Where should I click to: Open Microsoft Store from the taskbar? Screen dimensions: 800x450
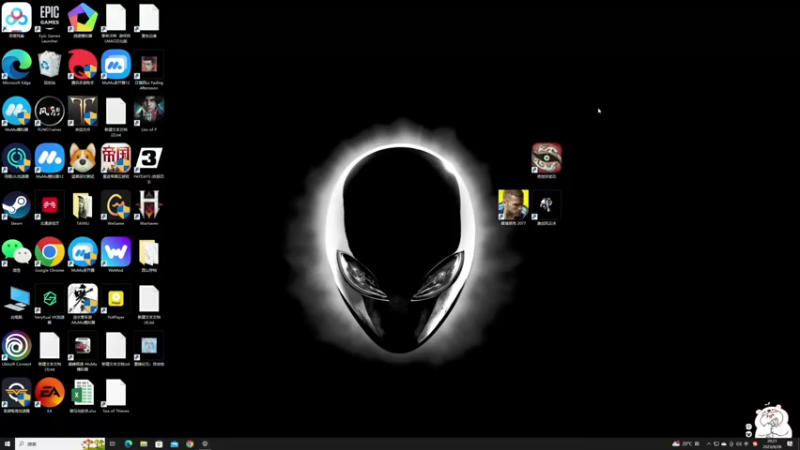click(x=159, y=444)
